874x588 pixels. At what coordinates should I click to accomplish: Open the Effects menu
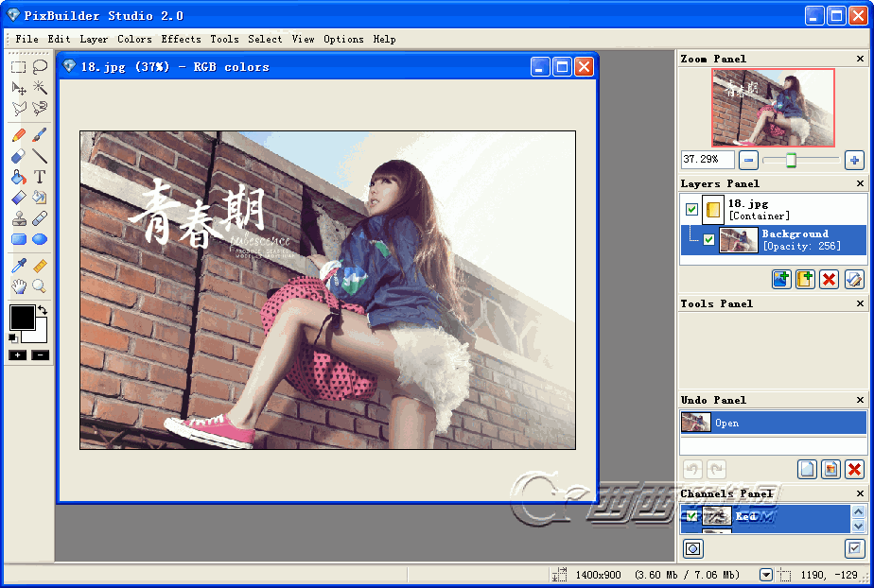(182, 39)
